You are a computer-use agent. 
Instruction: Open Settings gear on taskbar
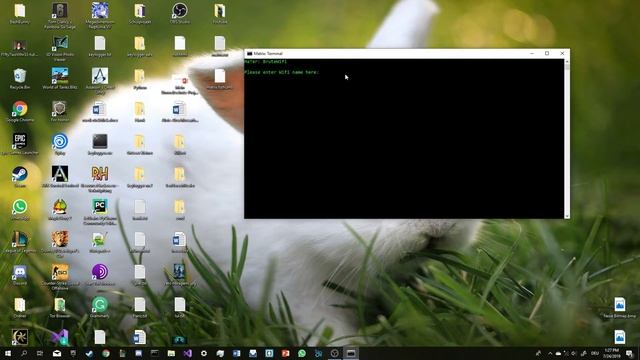tap(204, 353)
